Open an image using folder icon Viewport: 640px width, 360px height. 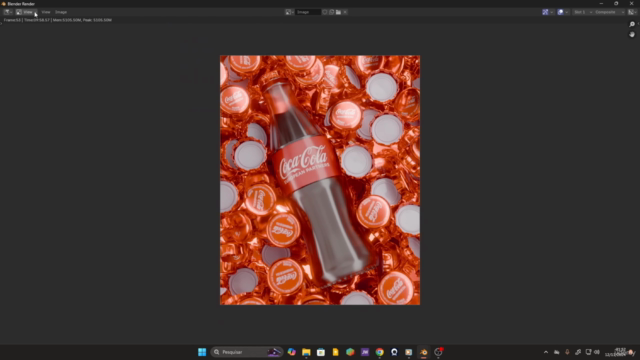[x=338, y=12]
